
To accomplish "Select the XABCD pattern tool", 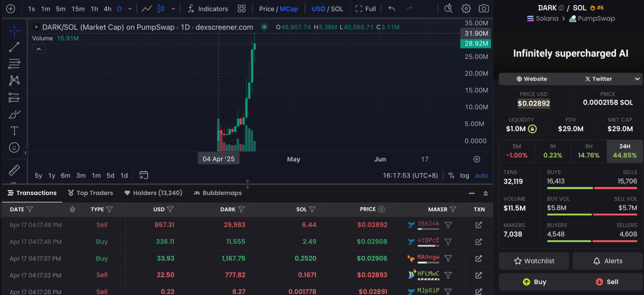I will (x=14, y=80).
